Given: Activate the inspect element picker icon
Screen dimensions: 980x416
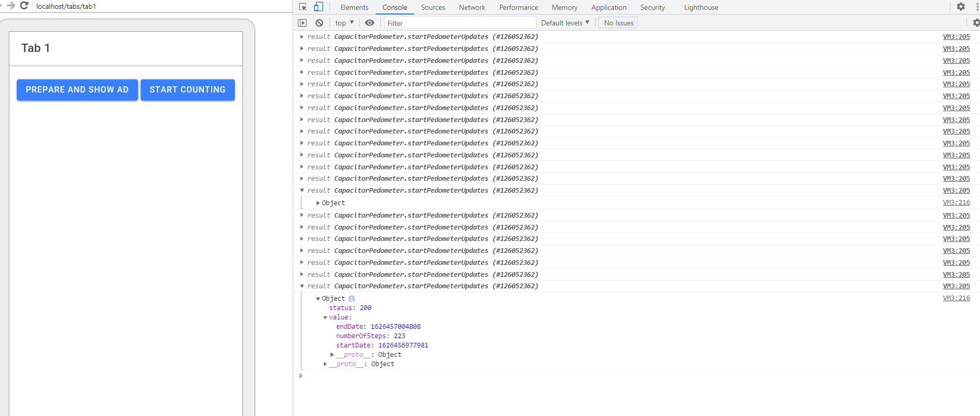Looking at the screenshot, I should pyautogui.click(x=303, y=7).
